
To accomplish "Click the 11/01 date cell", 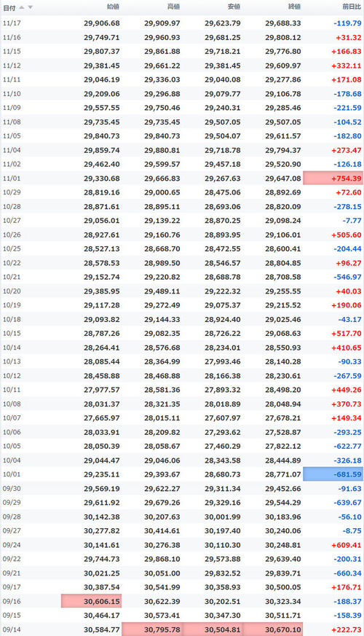I will tap(12, 178).
